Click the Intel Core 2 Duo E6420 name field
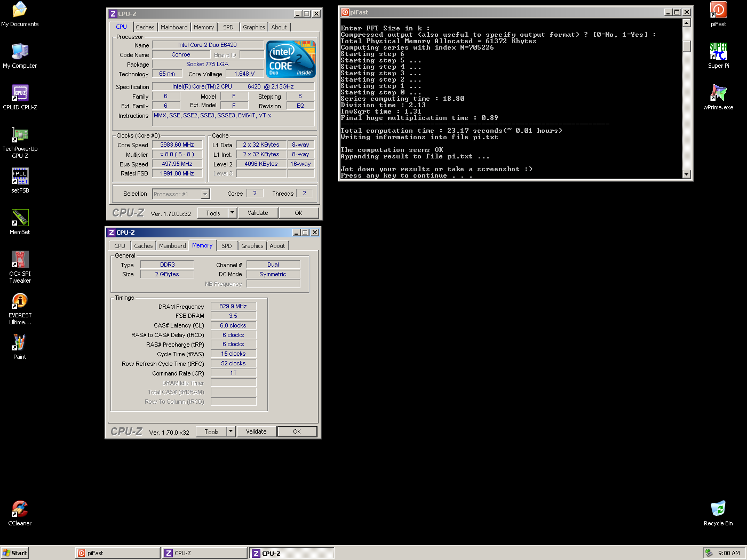 click(x=208, y=45)
